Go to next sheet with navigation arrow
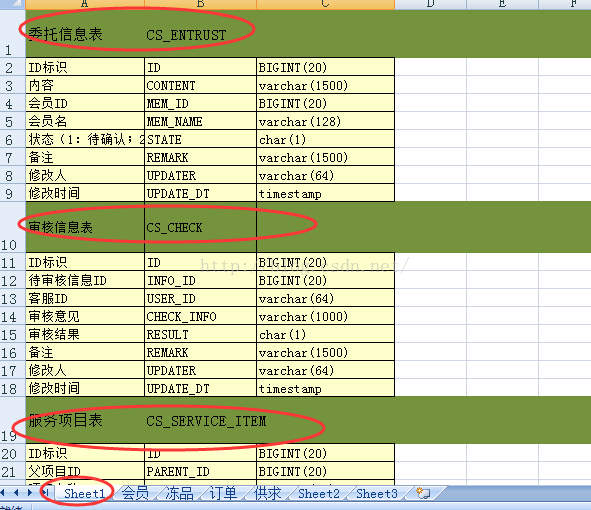 (x=30, y=492)
